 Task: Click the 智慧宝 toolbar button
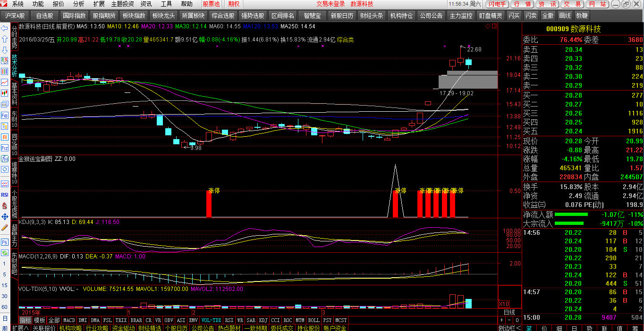pos(312,16)
